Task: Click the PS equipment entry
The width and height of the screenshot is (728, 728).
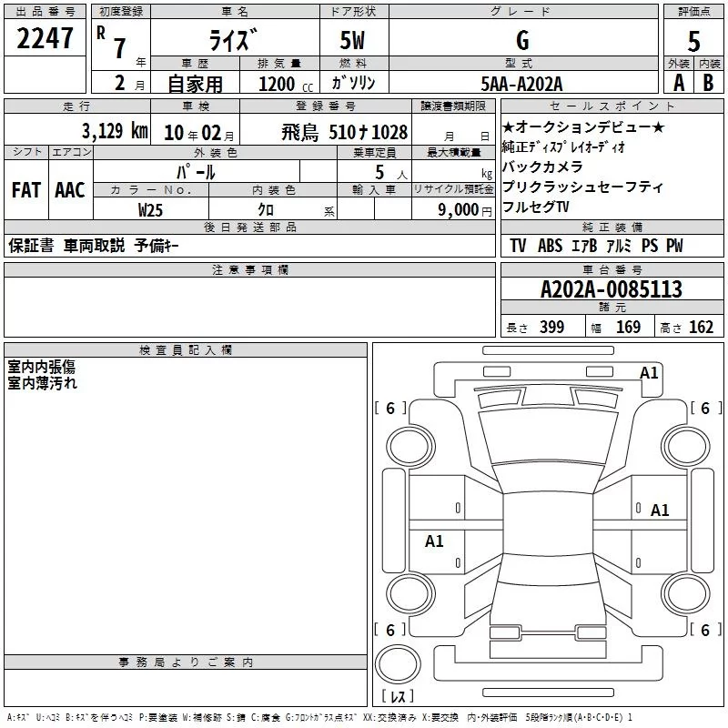Action: [650, 245]
